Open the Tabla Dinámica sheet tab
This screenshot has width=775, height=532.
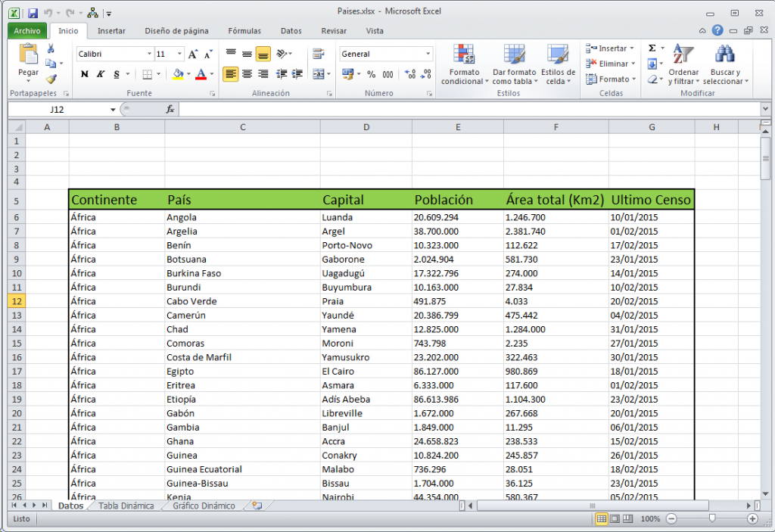[126, 506]
